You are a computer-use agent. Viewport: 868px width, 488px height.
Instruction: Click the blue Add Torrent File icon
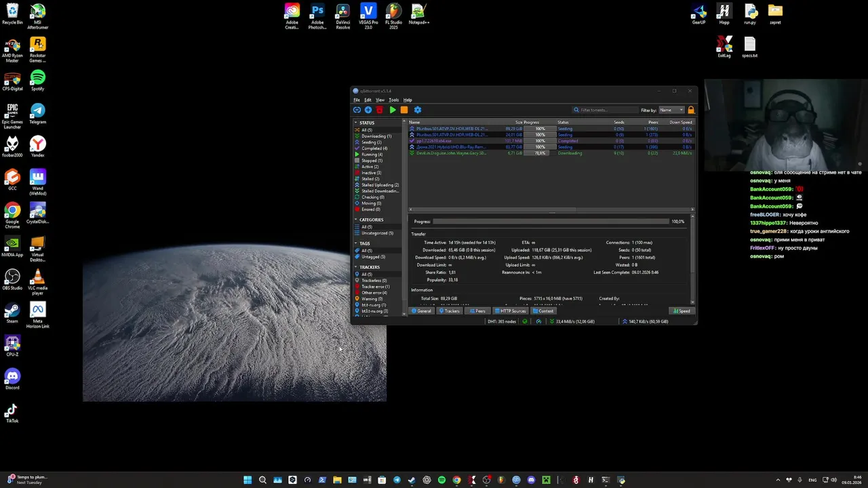coord(368,110)
